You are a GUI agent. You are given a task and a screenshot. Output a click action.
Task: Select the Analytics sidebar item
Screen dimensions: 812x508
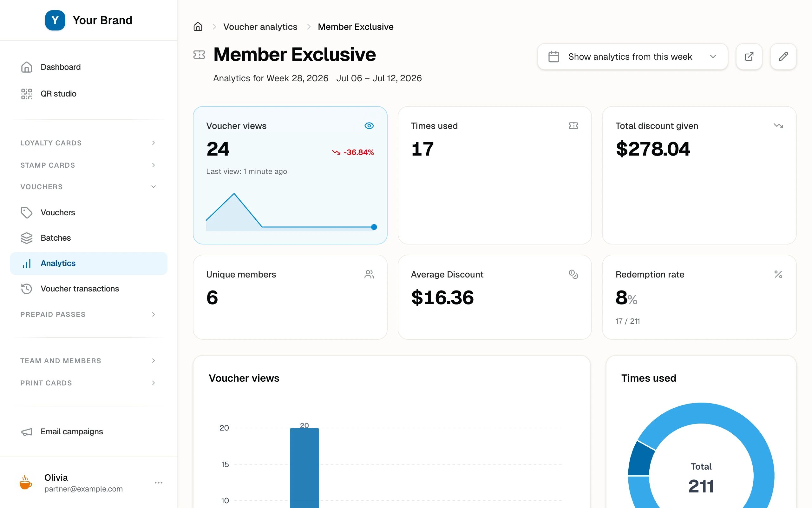pos(88,264)
